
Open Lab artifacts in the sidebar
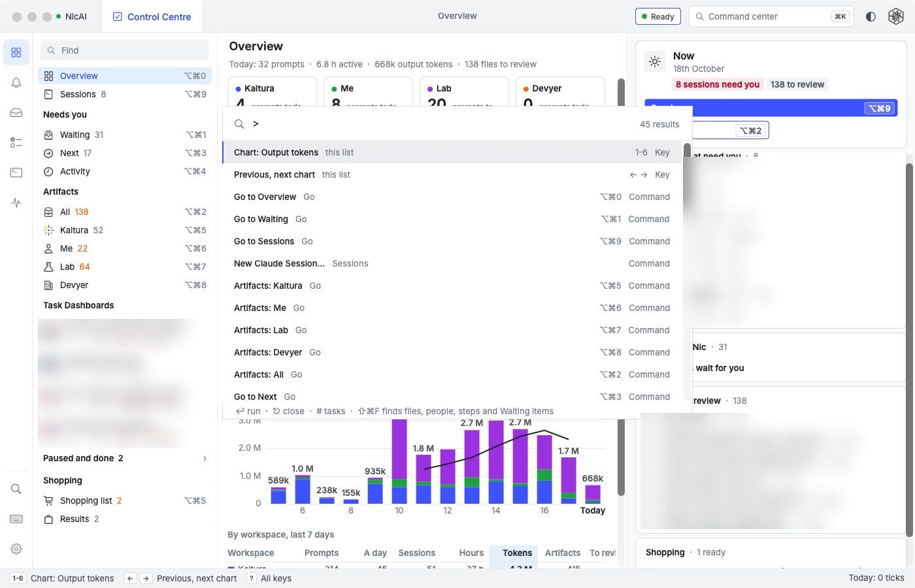click(125, 267)
